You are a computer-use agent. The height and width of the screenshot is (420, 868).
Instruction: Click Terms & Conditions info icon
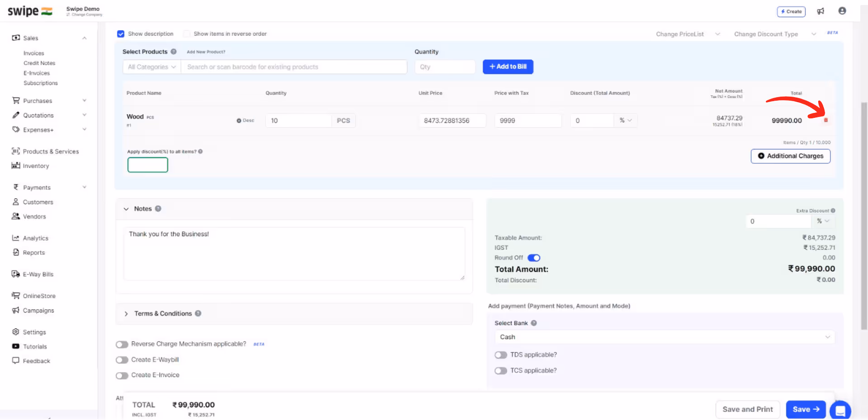click(x=198, y=313)
